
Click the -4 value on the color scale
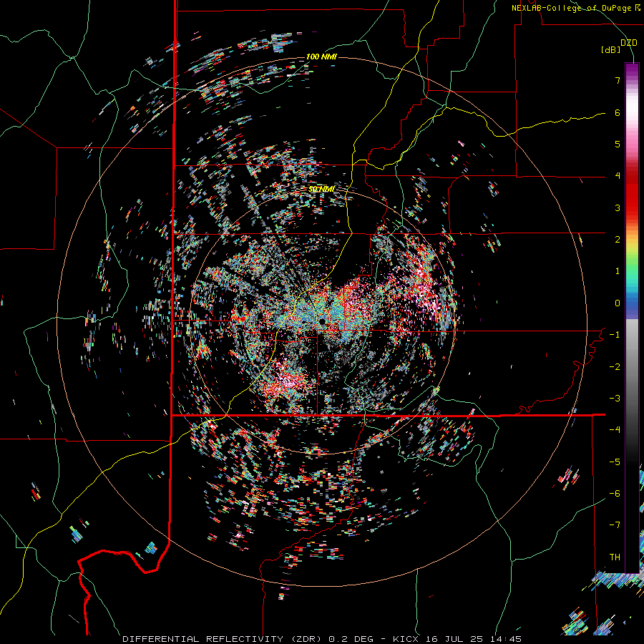point(615,430)
